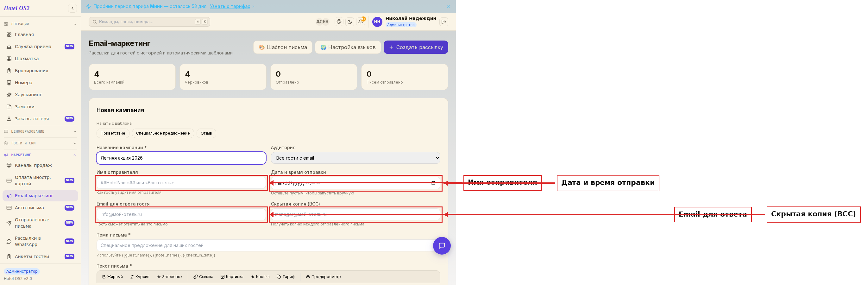This screenshot has width=868, height=285.
Task: Open Служба приёма bell icon in sidebar
Action: [x=9, y=47]
